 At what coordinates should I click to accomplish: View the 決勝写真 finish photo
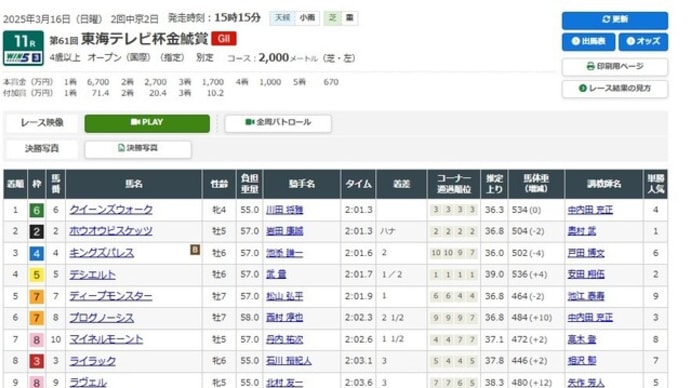pyautogui.click(x=138, y=149)
